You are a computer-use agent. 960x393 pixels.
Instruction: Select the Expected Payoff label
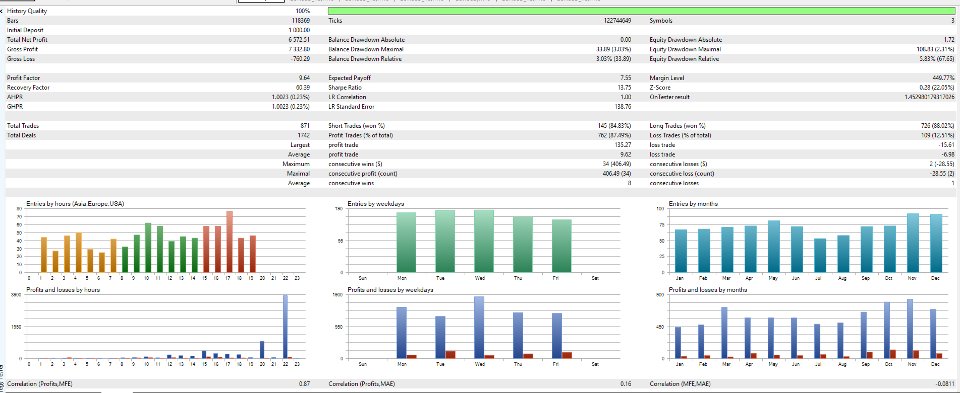coord(350,78)
